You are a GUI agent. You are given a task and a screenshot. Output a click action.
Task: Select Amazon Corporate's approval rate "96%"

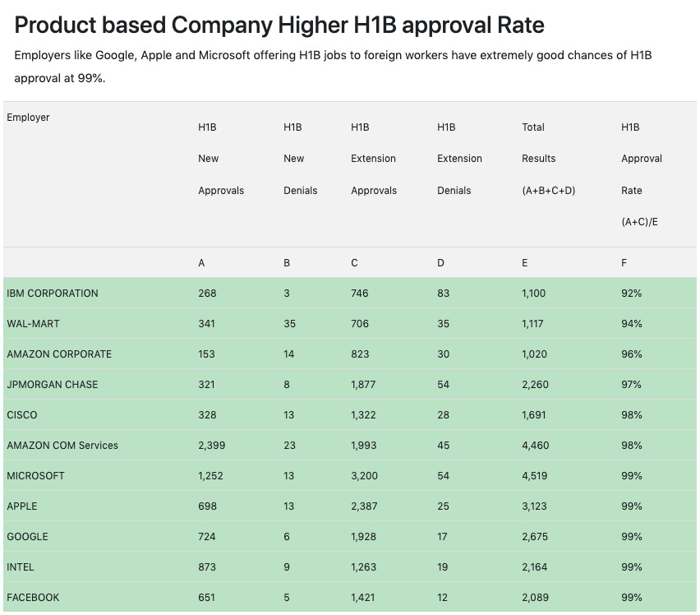631,354
